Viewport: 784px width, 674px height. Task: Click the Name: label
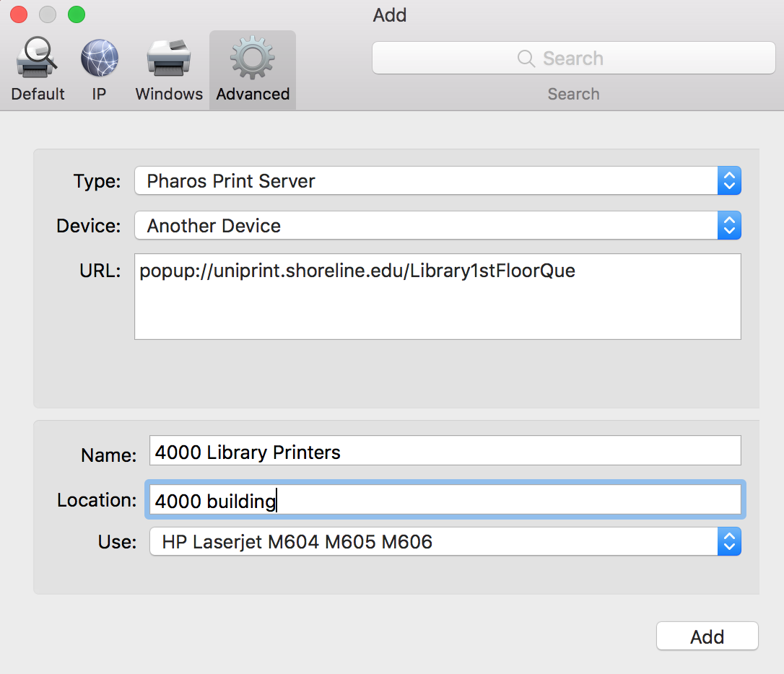(x=108, y=455)
